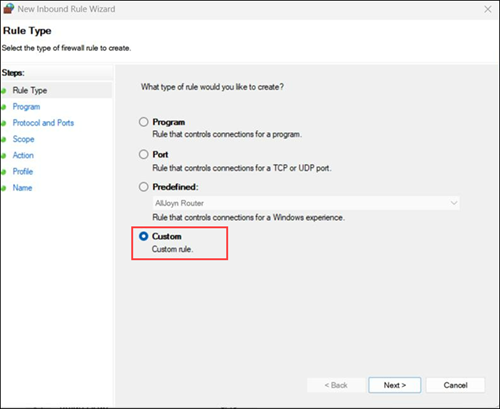Click the 'Custom rule.' description text
This screenshot has width=500, height=409.
point(172,249)
